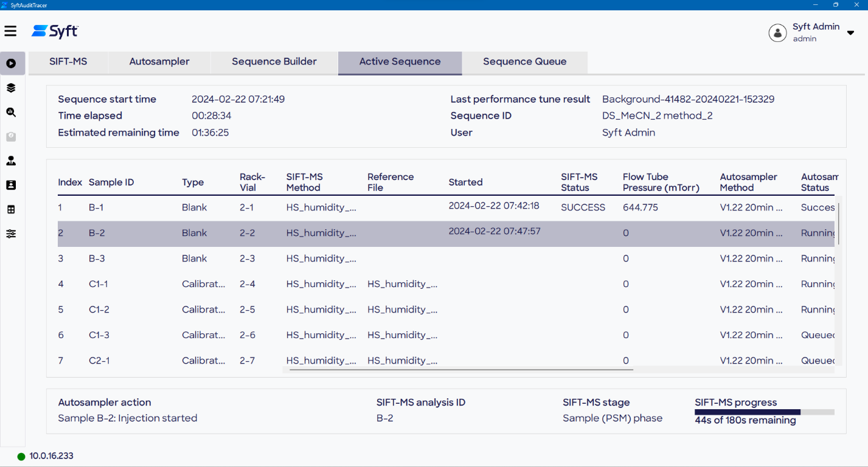Switch to the SIFT-MS tab
Image resolution: width=868 pixels, height=467 pixels.
68,61
